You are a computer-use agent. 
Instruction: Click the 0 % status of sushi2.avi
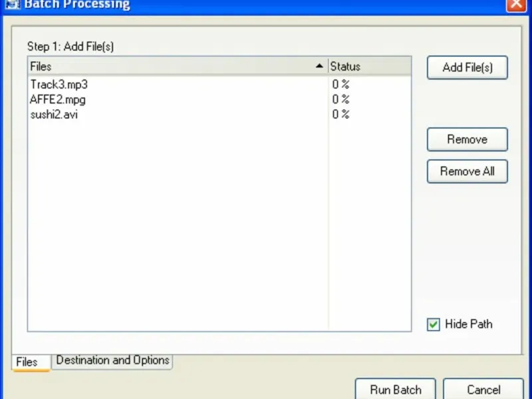(x=340, y=114)
